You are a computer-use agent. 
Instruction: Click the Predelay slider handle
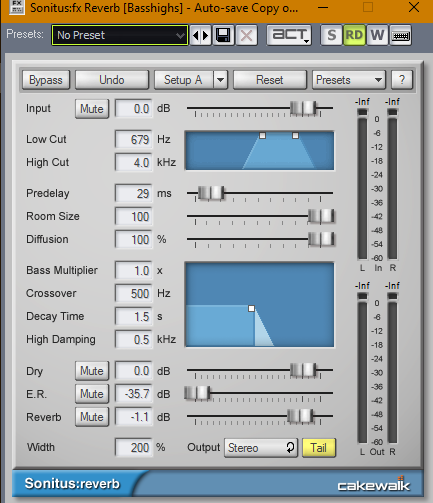click(211, 193)
